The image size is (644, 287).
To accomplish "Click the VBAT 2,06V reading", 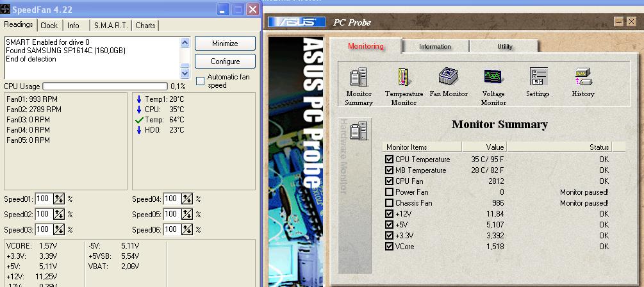I will coord(114,266).
